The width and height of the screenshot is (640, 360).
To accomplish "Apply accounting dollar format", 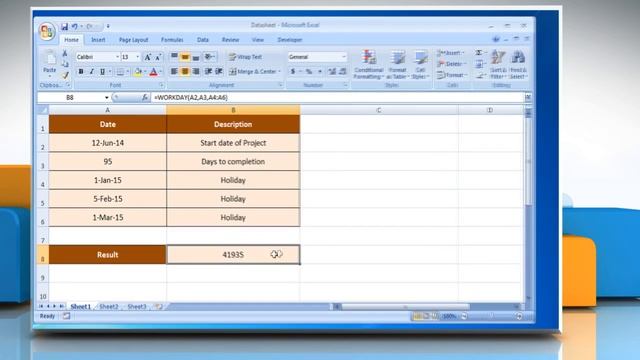I will point(293,72).
